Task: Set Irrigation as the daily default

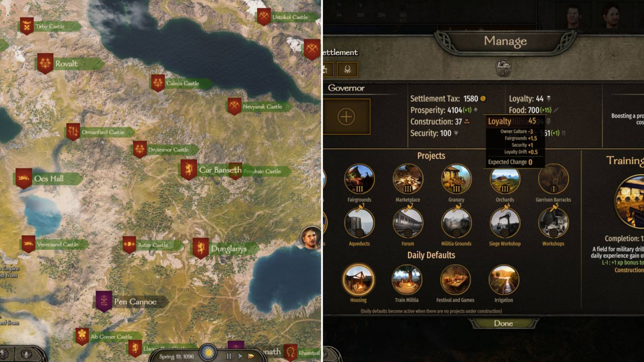Action: [x=504, y=280]
